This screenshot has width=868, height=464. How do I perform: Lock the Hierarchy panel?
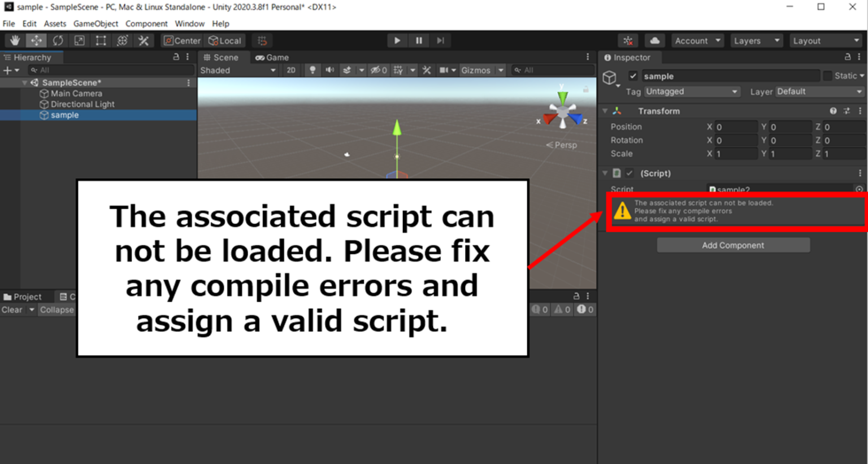coord(176,57)
